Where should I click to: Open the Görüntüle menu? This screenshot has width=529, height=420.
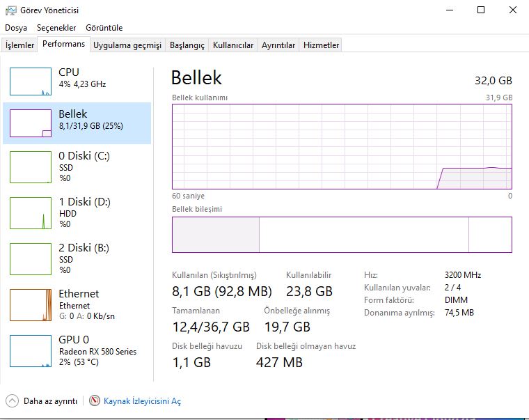tap(104, 28)
